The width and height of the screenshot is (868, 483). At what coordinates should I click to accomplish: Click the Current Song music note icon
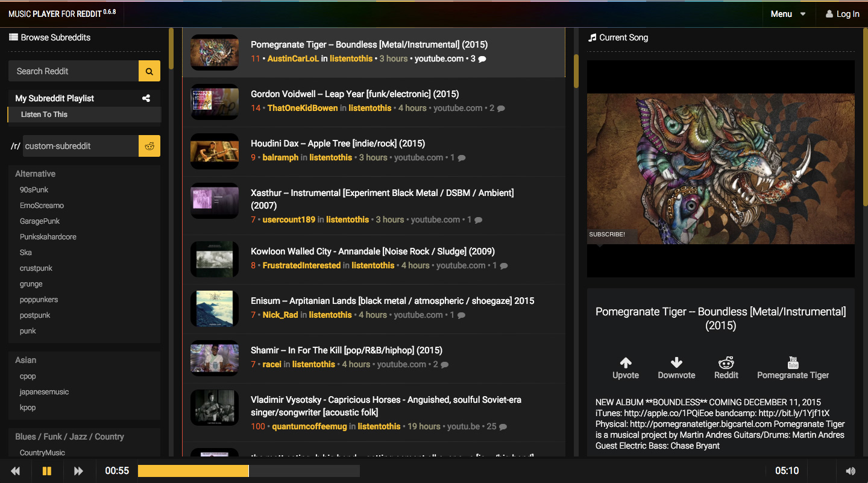[x=592, y=37]
